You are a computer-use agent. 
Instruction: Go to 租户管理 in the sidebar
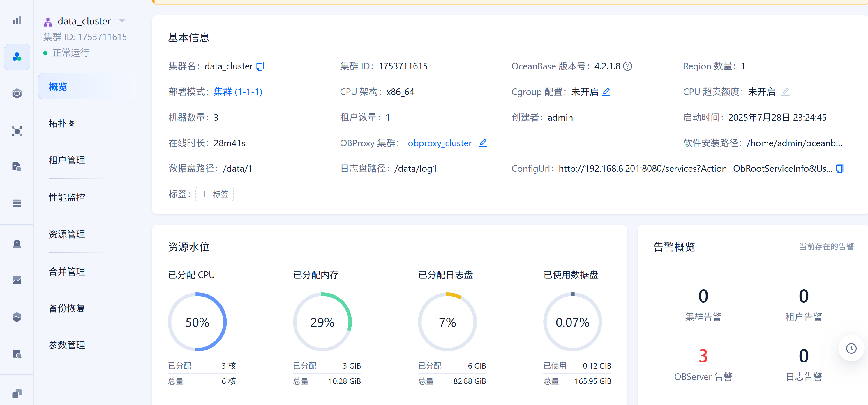[x=67, y=160]
